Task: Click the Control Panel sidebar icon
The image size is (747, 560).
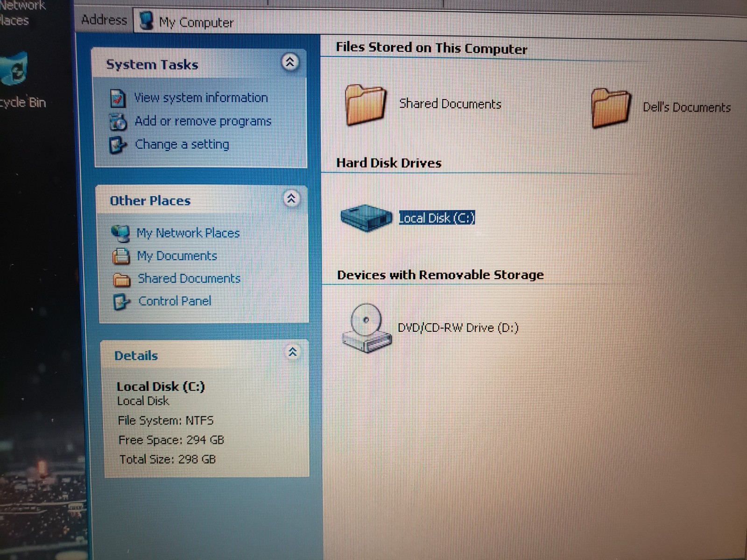Action: coord(122,302)
